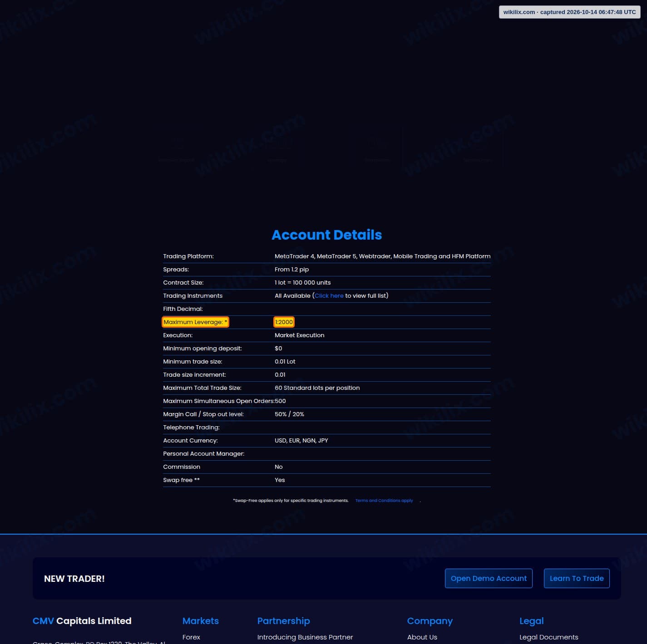Click the CMV Capitals Limited footer title
Image resolution: width=647 pixels, height=644 pixels.
[82, 621]
